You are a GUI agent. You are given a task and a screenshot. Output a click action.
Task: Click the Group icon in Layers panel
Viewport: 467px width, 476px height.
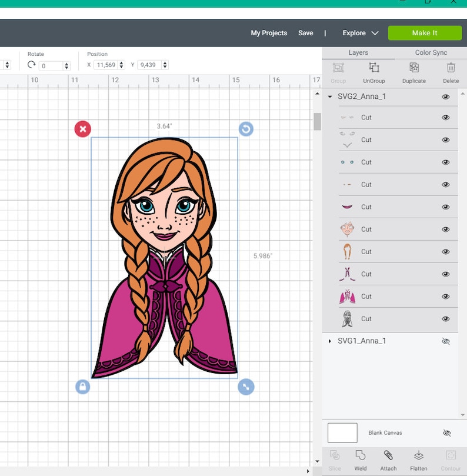(x=338, y=68)
